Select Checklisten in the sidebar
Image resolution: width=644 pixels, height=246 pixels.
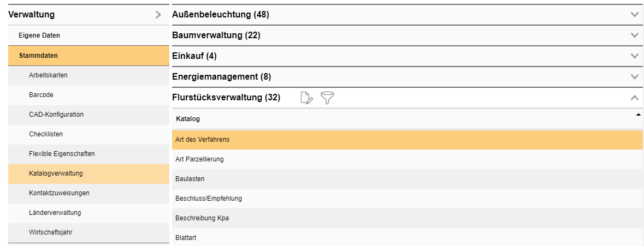click(x=47, y=134)
